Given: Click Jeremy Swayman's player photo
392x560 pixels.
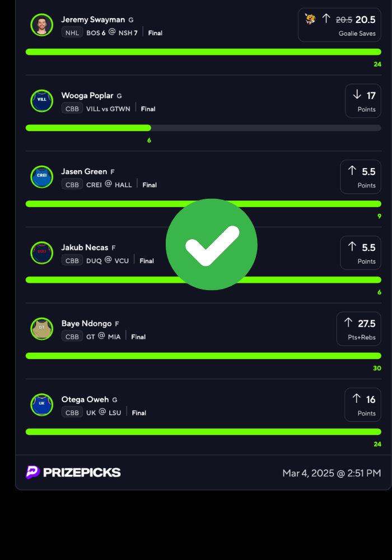Looking at the screenshot, I should (x=42, y=25).
